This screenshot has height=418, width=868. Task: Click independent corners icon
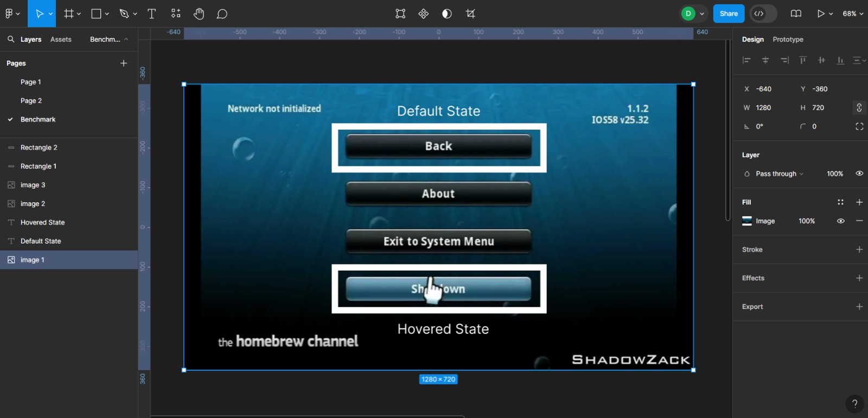tap(859, 126)
